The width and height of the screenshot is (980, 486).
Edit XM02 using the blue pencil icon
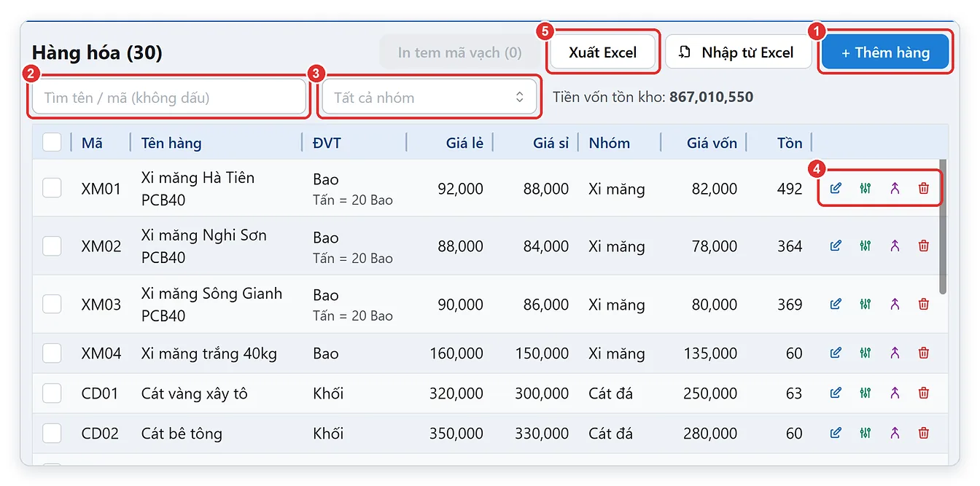tap(836, 246)
